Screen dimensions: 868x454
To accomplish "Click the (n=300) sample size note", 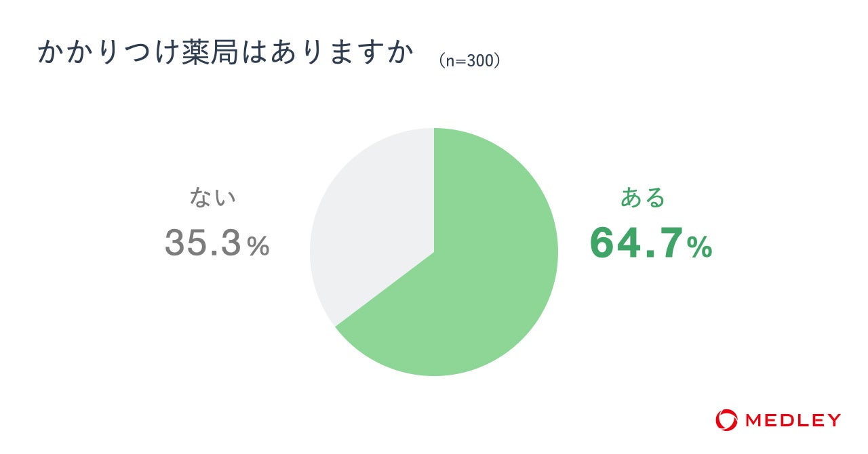I will pos(469,61).
